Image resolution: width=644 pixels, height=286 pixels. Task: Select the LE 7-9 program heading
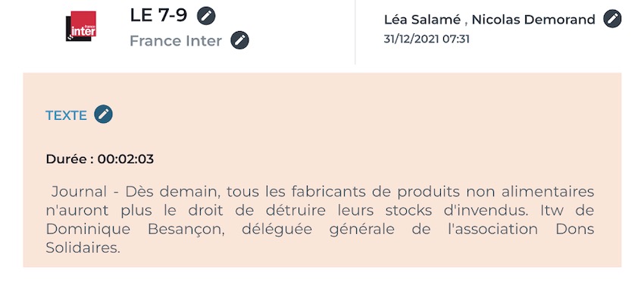158,16
